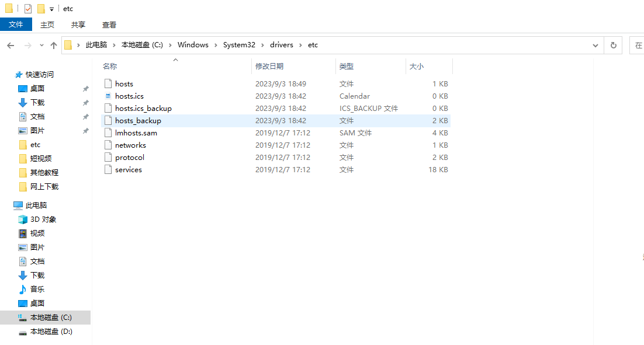Click the new folder icon in quick access toolbar
Image resolution: width=644 pixels, height=345 pixels.
(x=42, y=8)
